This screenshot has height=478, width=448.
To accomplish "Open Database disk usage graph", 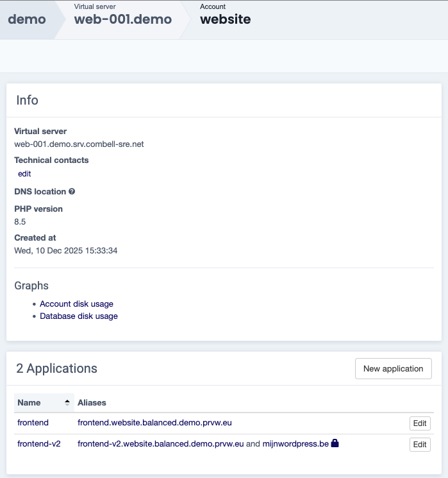I will coord(79,316).
